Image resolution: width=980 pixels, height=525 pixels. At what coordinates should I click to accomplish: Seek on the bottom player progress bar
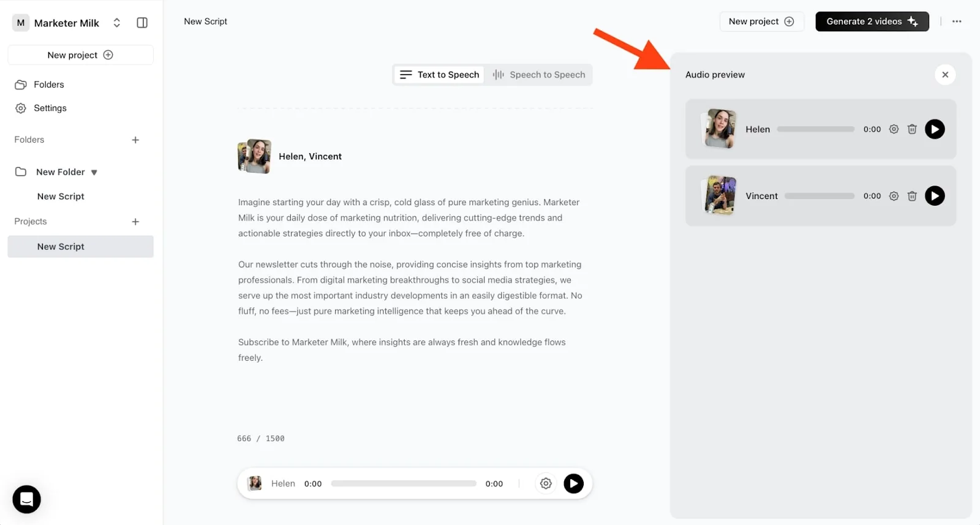click(404, 483)
